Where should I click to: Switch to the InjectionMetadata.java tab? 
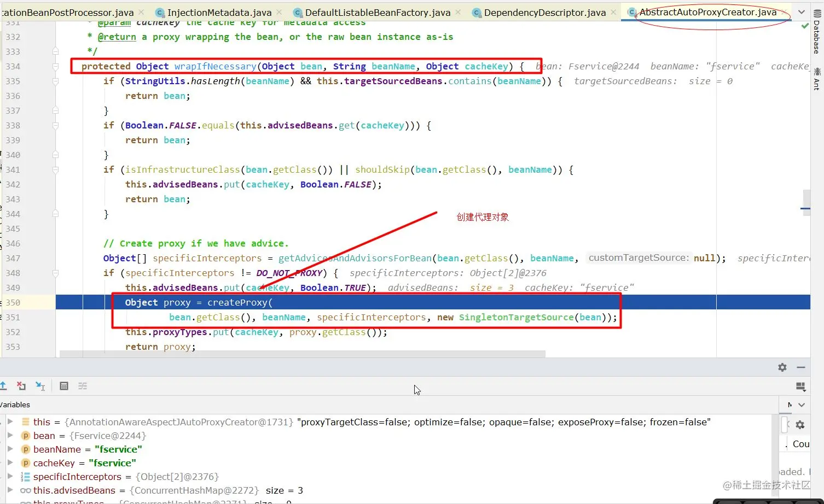(219, 12)
